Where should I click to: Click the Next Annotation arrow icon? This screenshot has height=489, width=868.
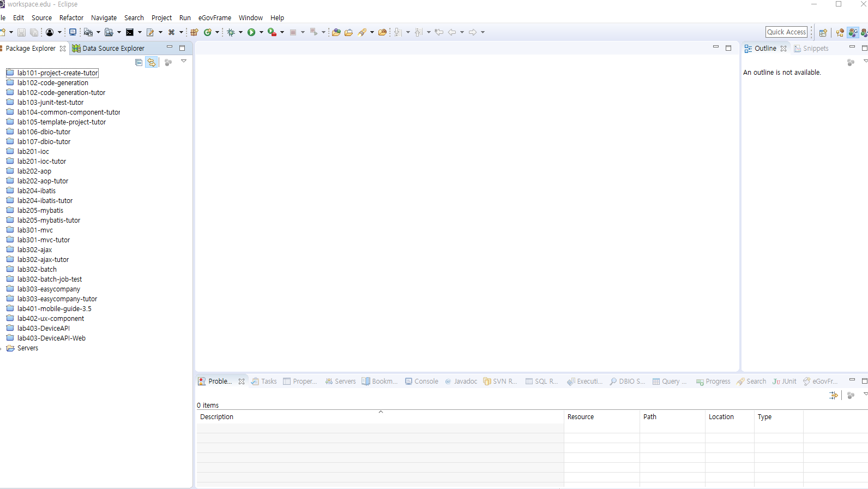[398, 33]
